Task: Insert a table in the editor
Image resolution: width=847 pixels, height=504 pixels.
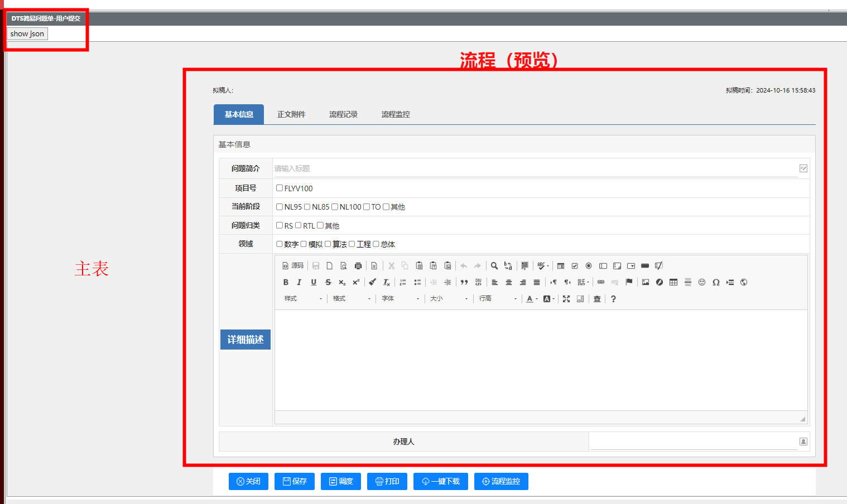Action: (673, 282)
